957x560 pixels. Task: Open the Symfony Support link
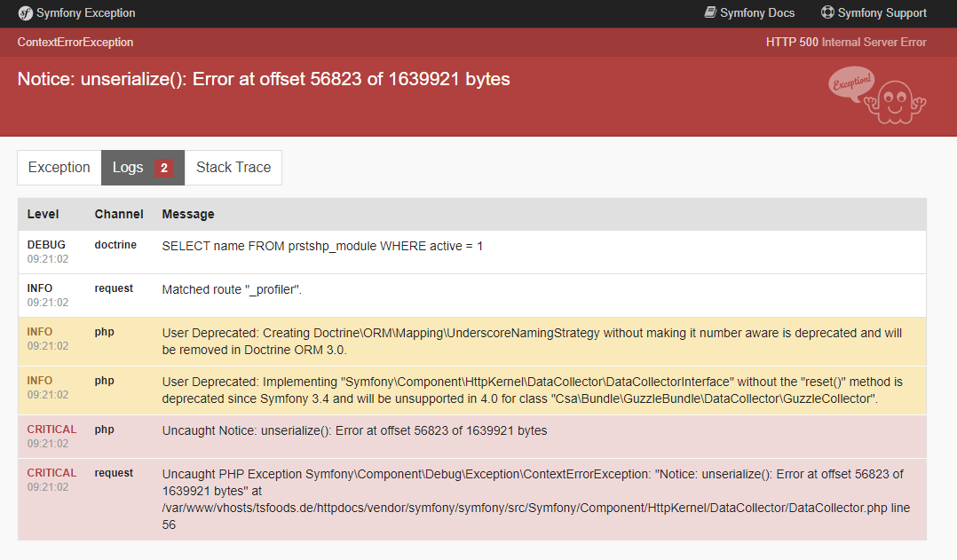(882, 13)
